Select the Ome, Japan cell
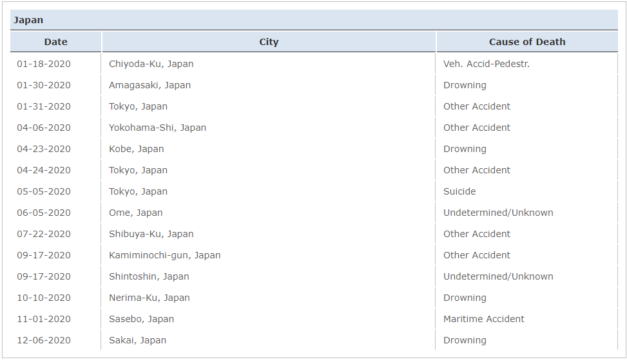Image resolution: width=627 pixels, height=364 pixels. click(x=135, y=213)
